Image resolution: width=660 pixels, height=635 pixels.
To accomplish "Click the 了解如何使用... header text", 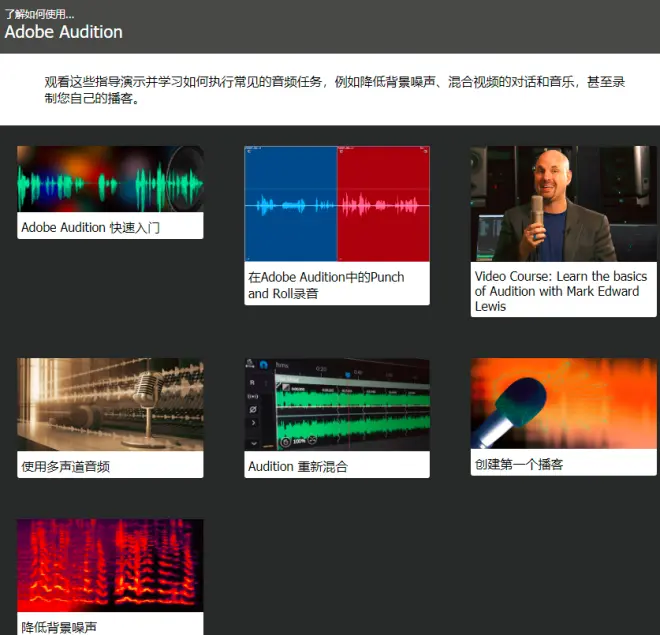I will coord(40,14).
